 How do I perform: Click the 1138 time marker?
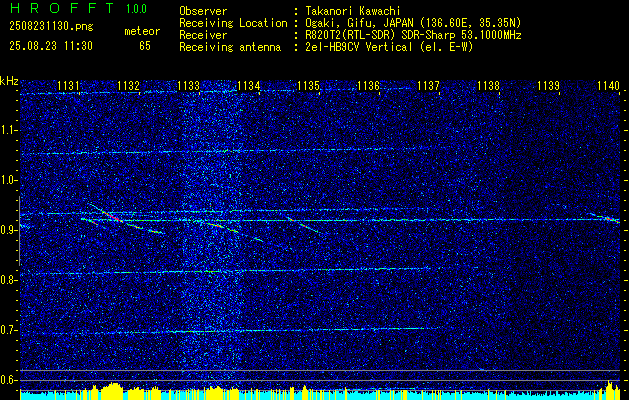(x=489, y=85)
